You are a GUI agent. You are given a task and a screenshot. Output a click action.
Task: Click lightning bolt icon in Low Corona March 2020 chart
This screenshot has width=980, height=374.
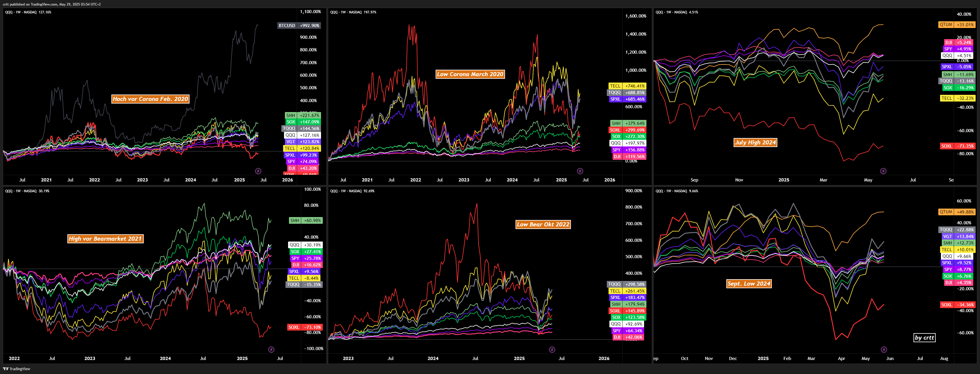[580, 171]
